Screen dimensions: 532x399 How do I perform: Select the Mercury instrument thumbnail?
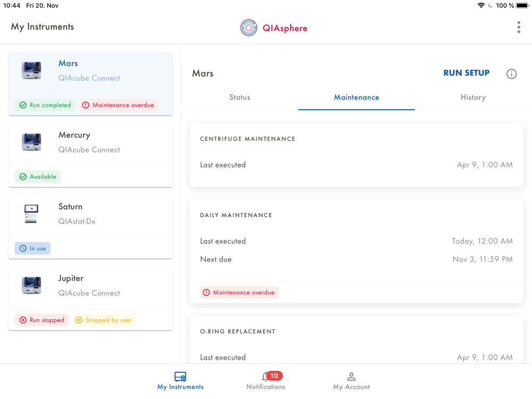[x=31, y=142]
